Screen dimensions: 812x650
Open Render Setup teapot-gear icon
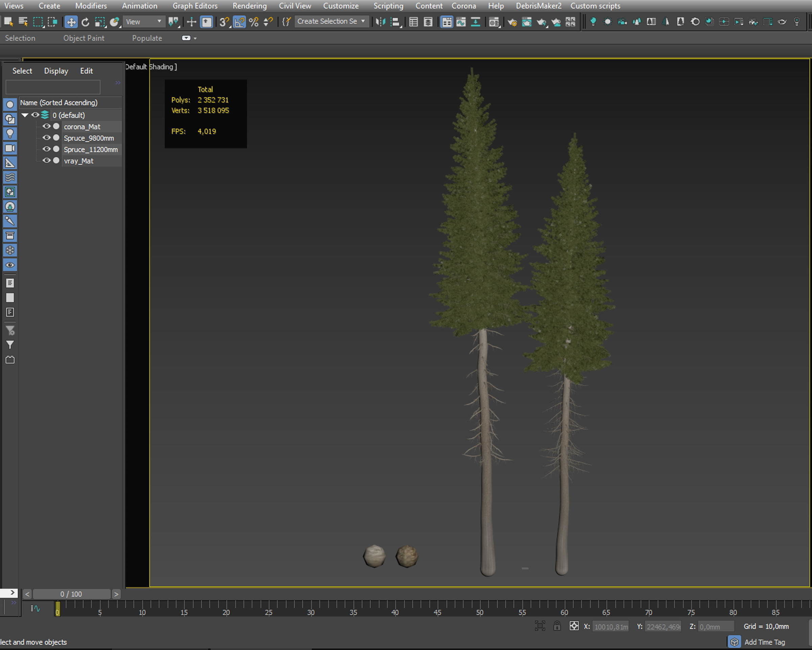tap(512, 22)
